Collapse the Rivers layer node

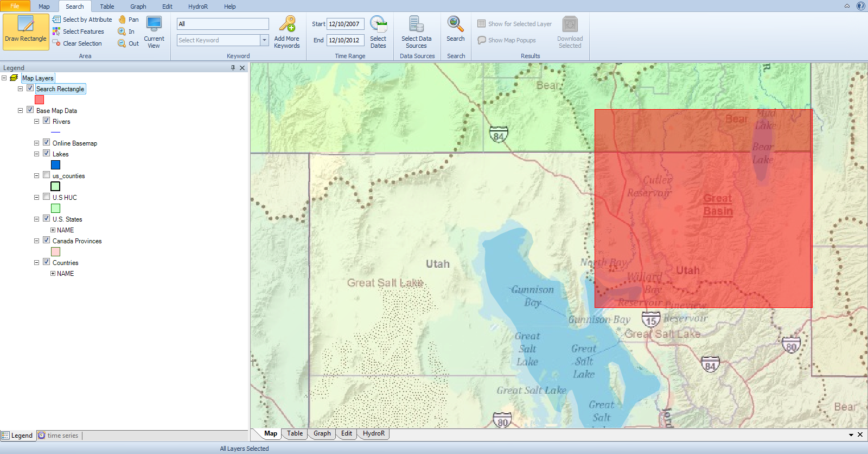[x=37, y=122]
